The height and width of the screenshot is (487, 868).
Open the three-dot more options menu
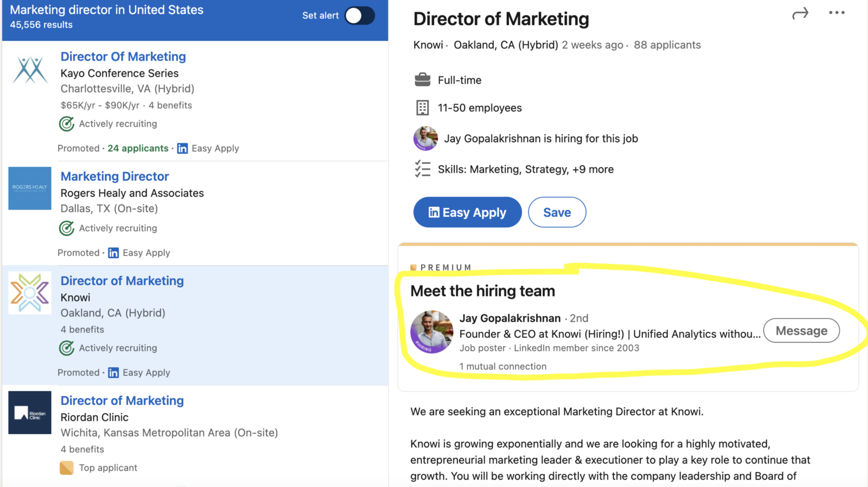[837, 13]
